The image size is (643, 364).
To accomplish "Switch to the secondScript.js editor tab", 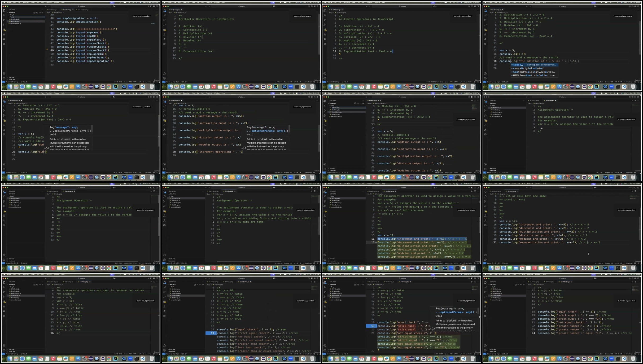I will click(83, 10).
